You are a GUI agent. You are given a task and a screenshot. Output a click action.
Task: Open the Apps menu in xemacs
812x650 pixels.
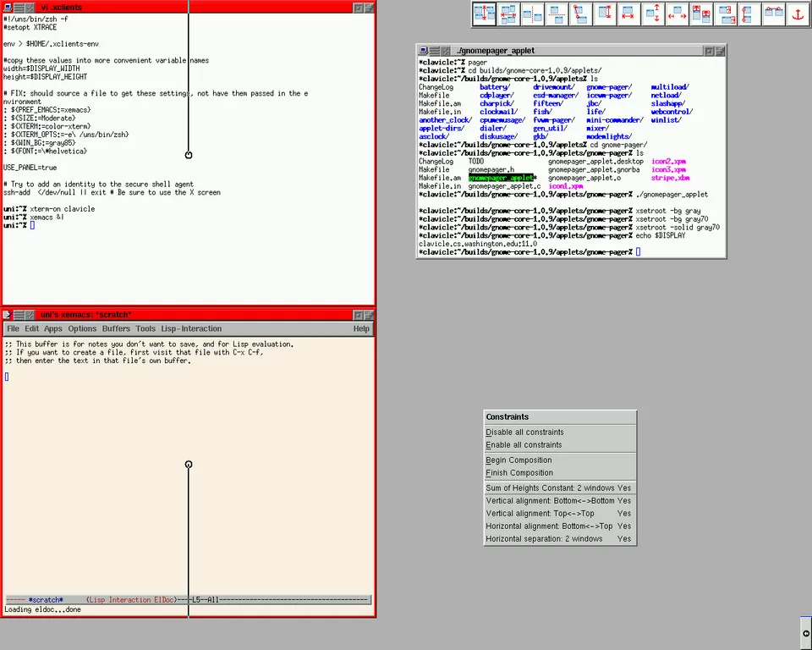click(x=52, y=328)
